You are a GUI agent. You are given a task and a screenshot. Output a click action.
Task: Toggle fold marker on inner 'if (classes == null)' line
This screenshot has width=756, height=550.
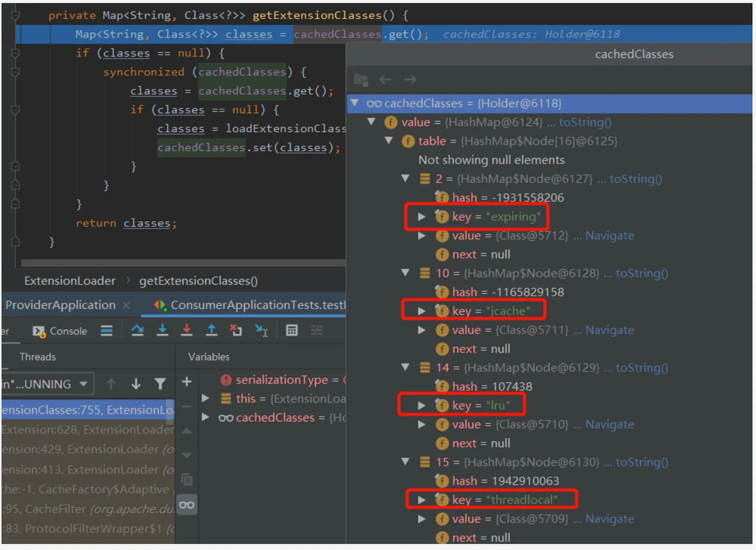16,110
